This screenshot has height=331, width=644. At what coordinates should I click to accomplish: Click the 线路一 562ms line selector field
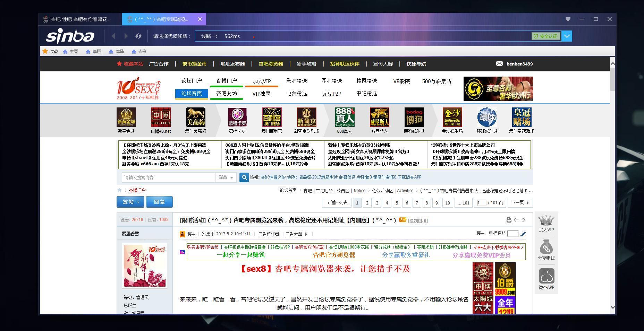[378, 36]
